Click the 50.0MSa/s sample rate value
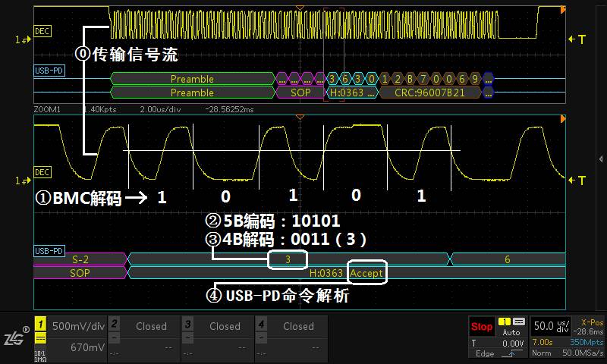607x364 pixels. (x=583, y=353)
